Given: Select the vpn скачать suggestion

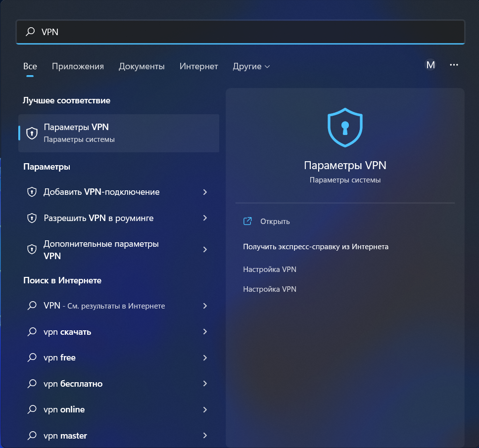Looking at the screenshot, I should pyautogui.click(x=119, y=332).
